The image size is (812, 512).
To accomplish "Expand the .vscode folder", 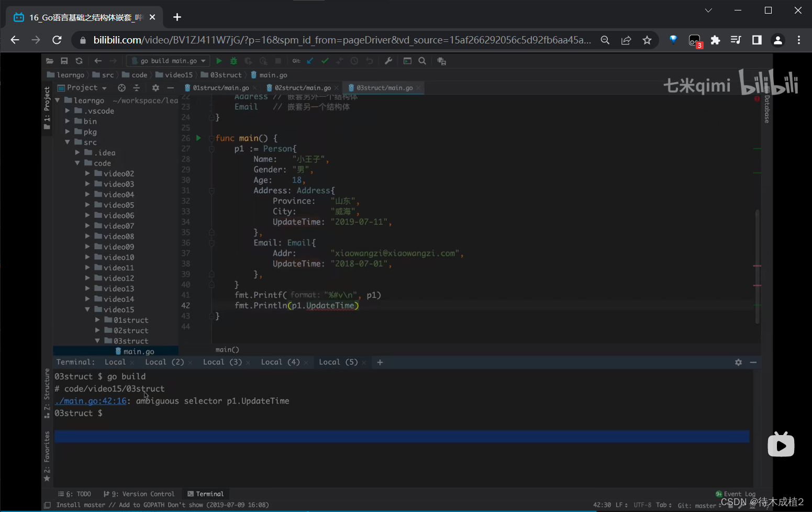I will tap(68, 111).
